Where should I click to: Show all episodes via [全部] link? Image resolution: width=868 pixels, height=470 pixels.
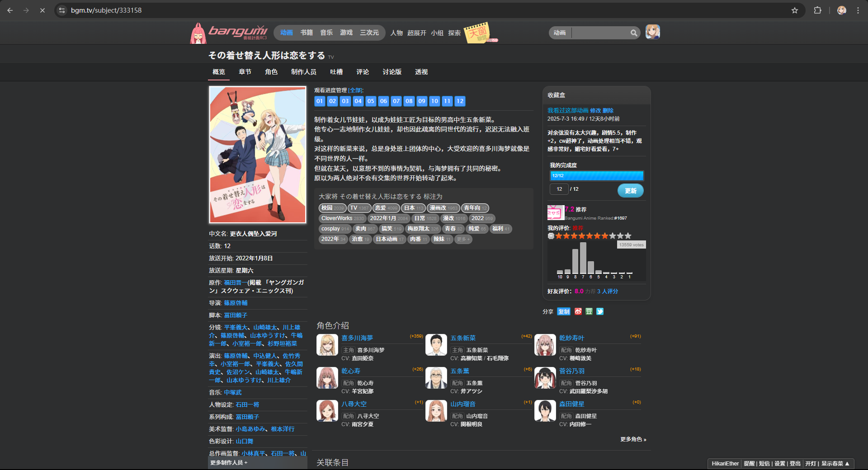355,90
